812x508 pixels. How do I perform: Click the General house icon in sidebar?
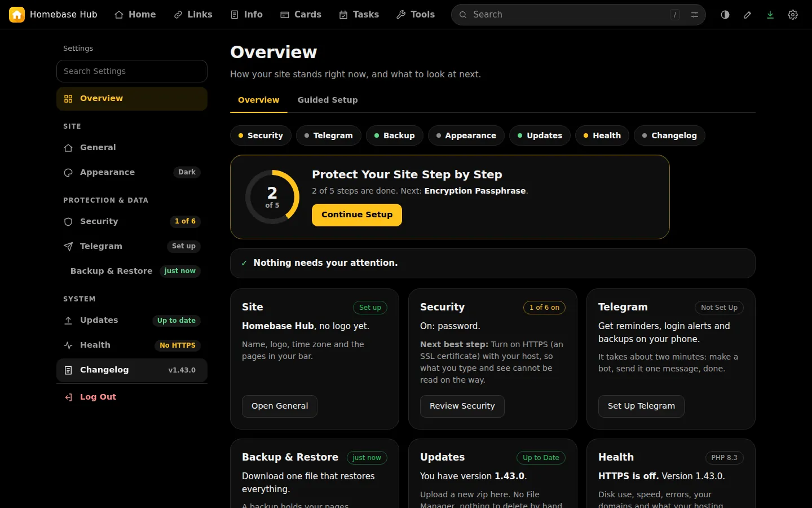coord(68,148)
